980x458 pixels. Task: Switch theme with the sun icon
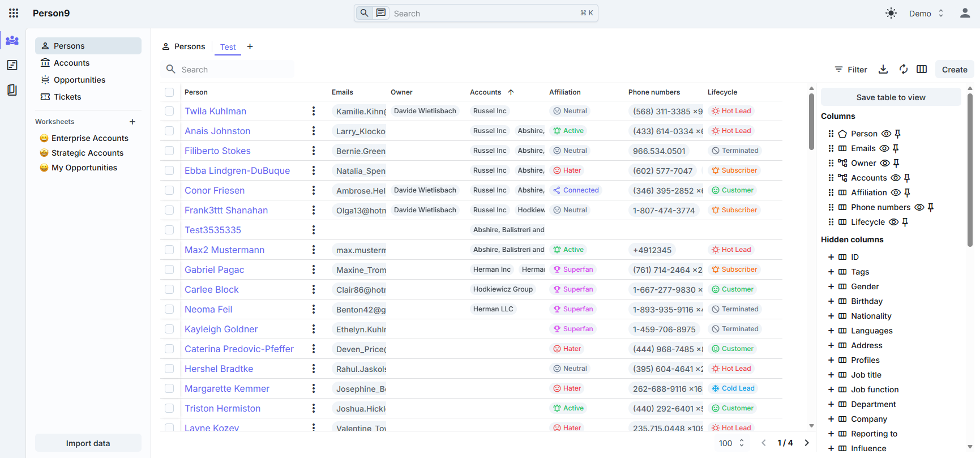pos(891,13)
